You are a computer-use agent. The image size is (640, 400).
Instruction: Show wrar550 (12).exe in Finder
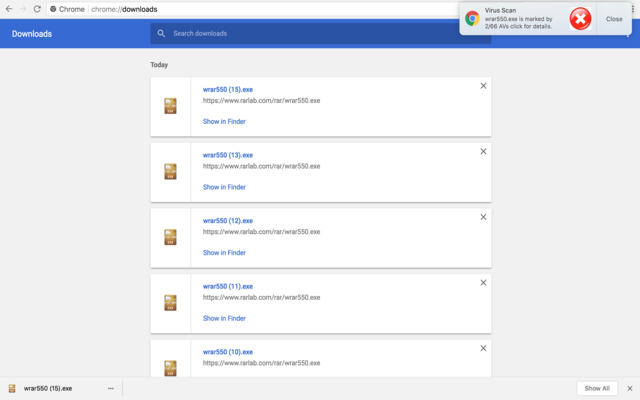224,253
